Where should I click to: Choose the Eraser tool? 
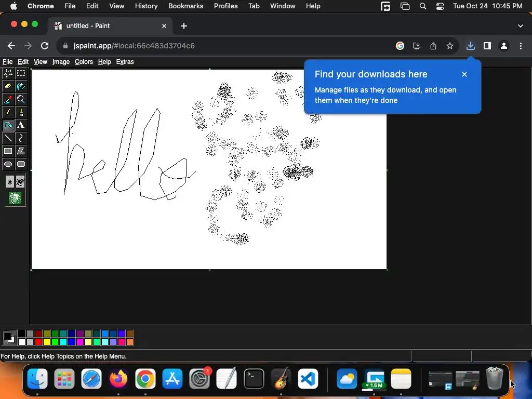[x=8, y=86]
